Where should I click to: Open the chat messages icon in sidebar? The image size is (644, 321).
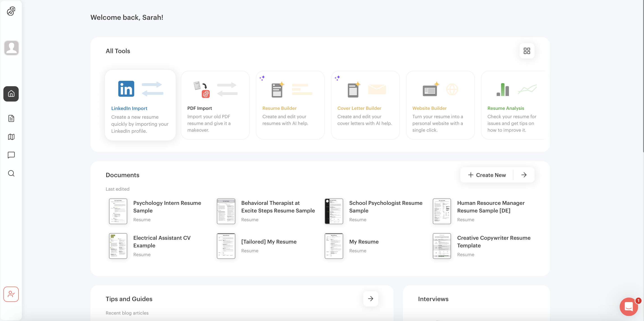click(11, 155)
